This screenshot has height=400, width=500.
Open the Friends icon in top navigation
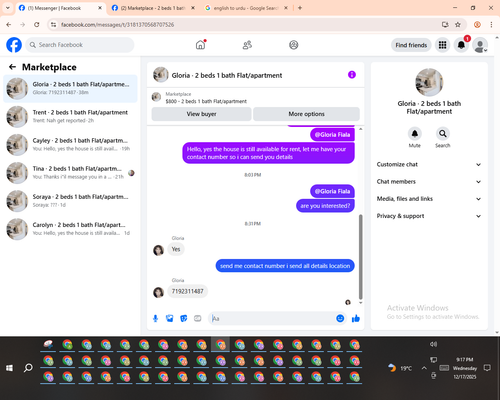point(247,45)
